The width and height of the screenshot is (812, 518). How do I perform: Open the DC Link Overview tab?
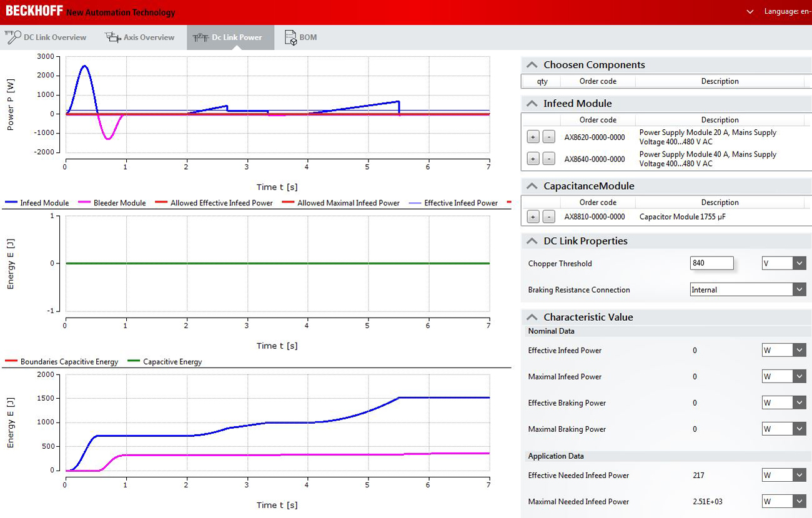[x=46, y=37]
